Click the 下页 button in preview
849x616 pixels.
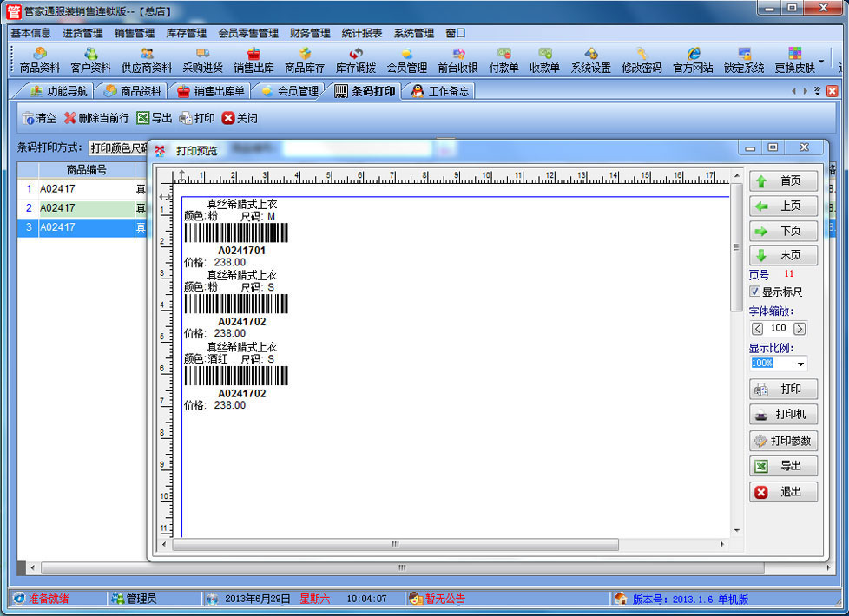coord(783,231)
